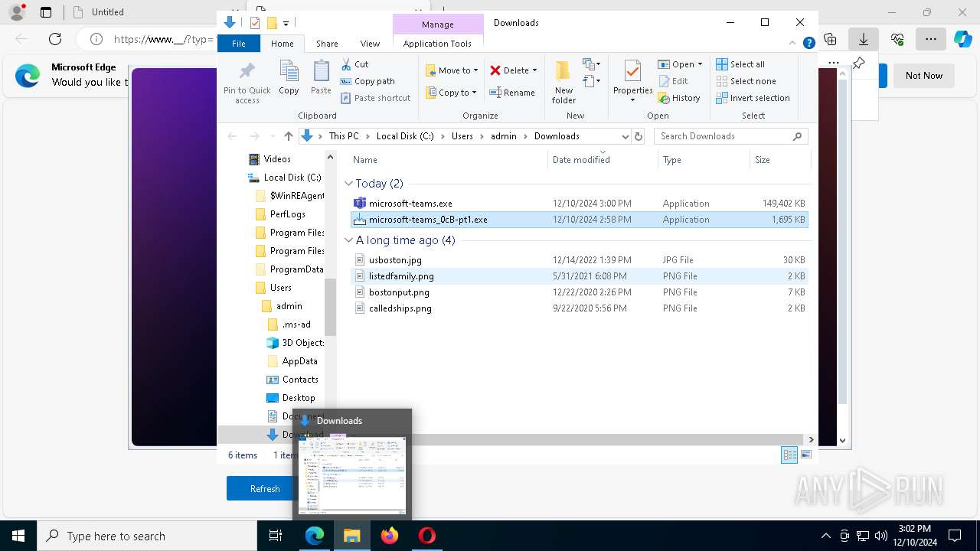This screenshot has width=980, height=551.
Task: Reload the Edge page
Action: tap(55, 39)
